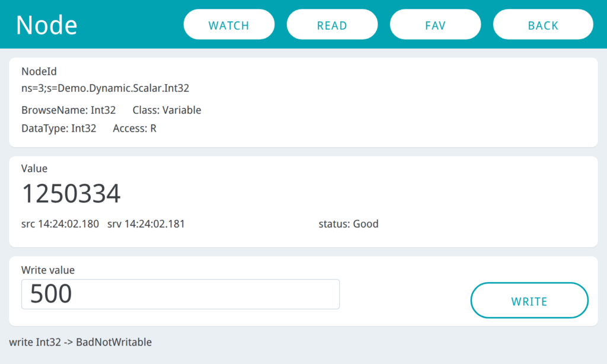Click the 'Write value' label
The height and width of the screenshot is (364, 607).
[48, 270]
